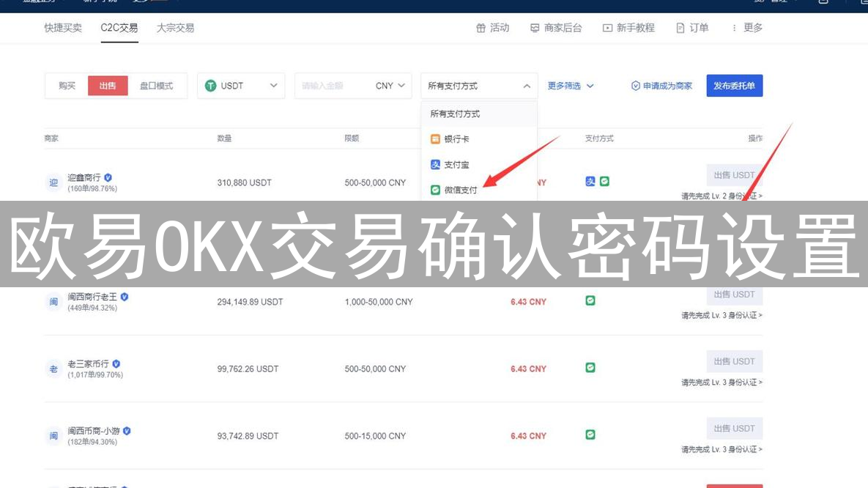Choose 所有支付方式 option in the list

click(x=479, y=114)
